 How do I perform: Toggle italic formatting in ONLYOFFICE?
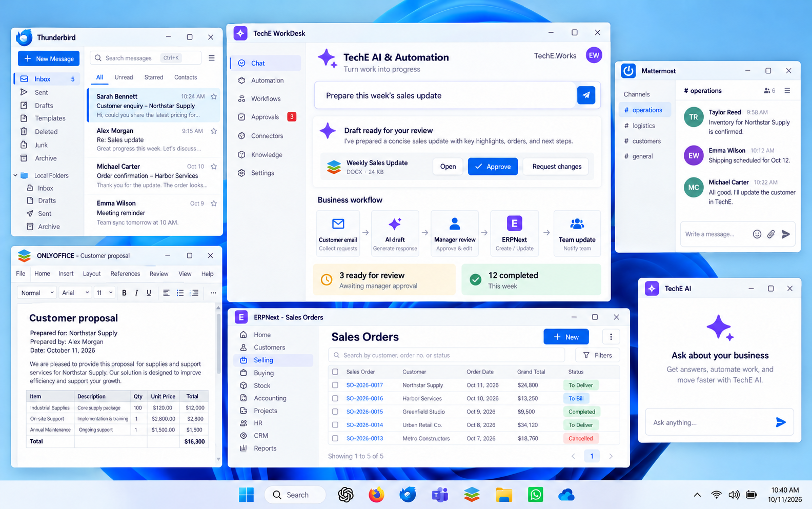tap(136, 293)
